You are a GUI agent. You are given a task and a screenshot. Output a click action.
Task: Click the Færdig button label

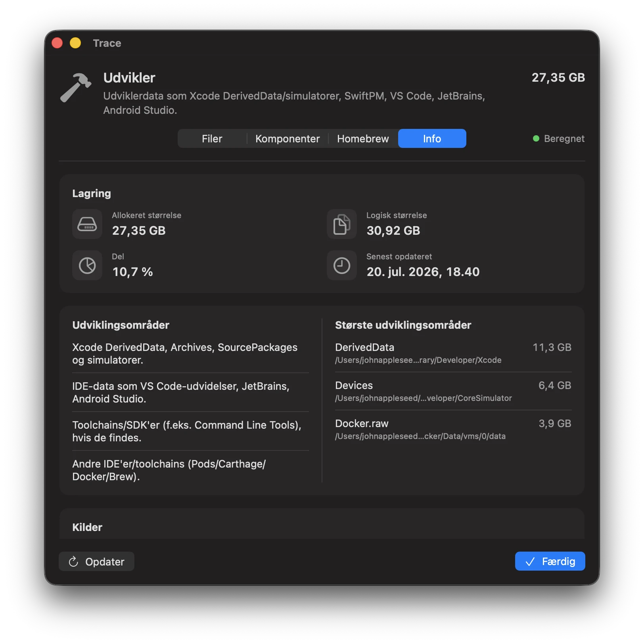coord(558,562)
